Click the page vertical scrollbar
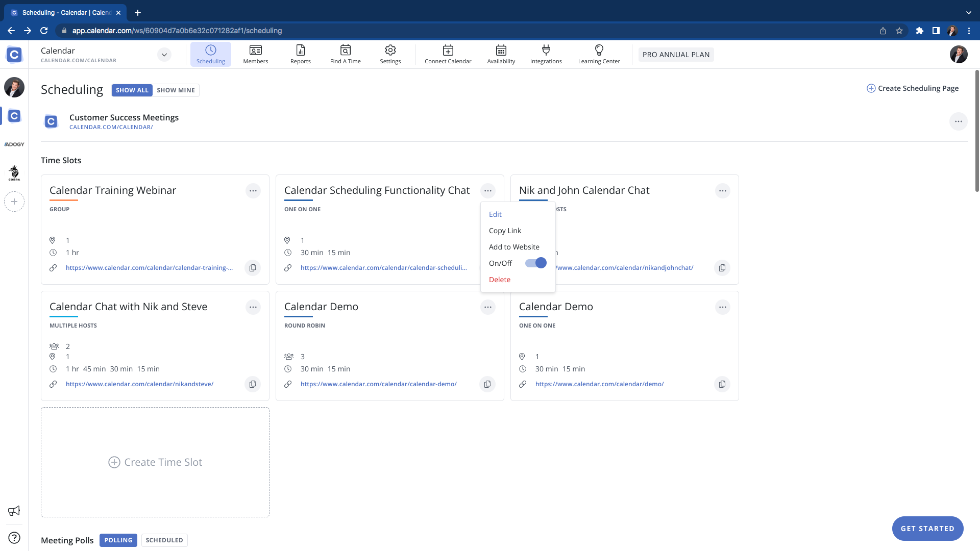This screenshot has height=551, width=980. (x=977, y=131)
